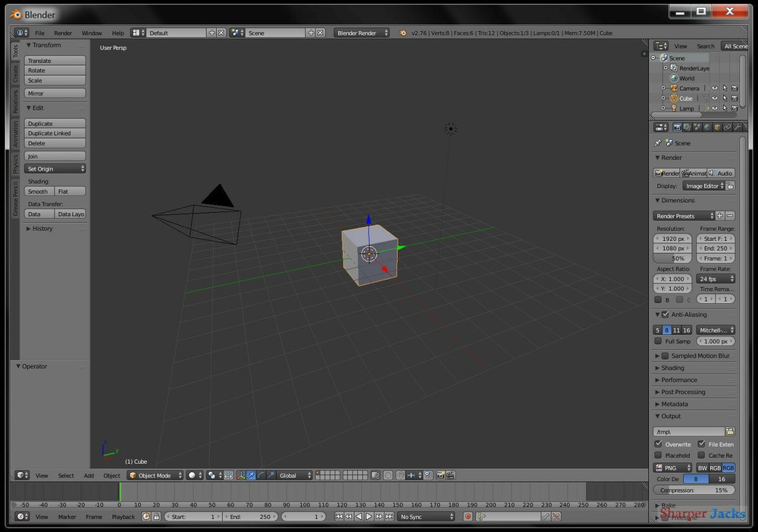The height and width of the screenshot is (532, 758).
Task: Click the OpenGL render camera icon in header
Action: (x=441, y=475)
